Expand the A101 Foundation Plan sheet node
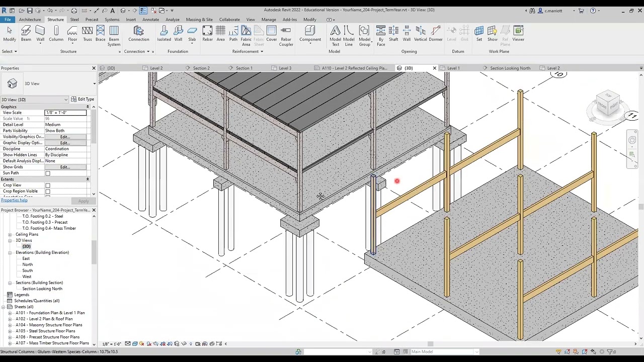The height and width of the screenshot is (362, 644). point(10,313)
